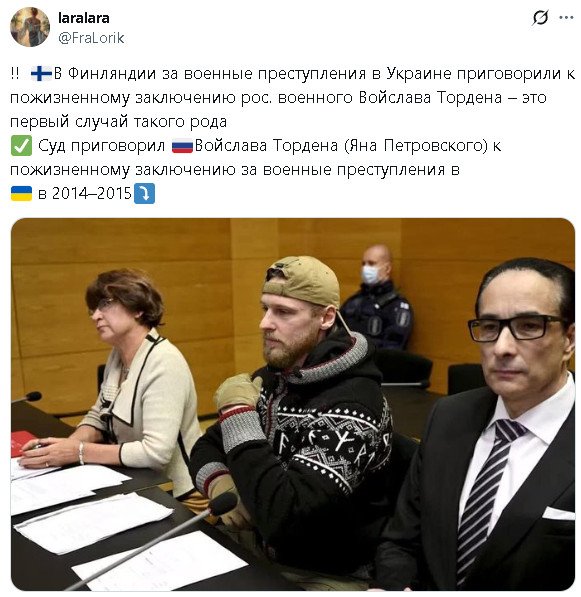Open the Grok explain icon on the tweet
581x597 pixels.
(540, 18)
